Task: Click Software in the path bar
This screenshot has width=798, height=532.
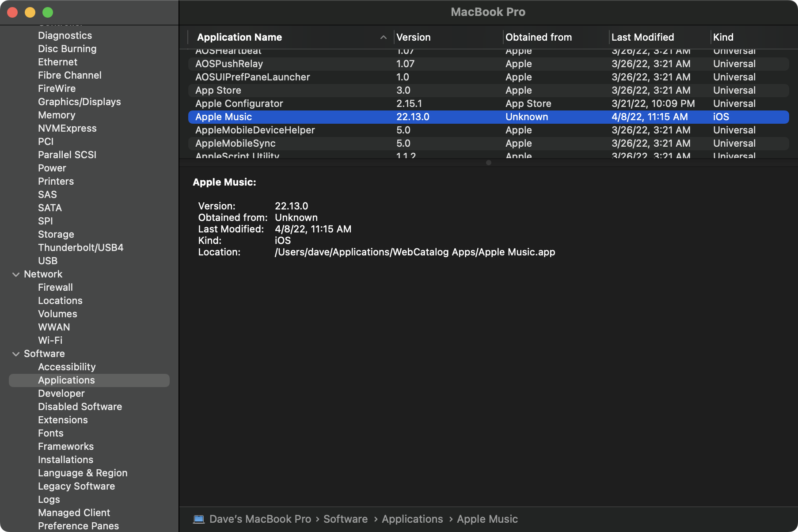Action: click(346, 519)
